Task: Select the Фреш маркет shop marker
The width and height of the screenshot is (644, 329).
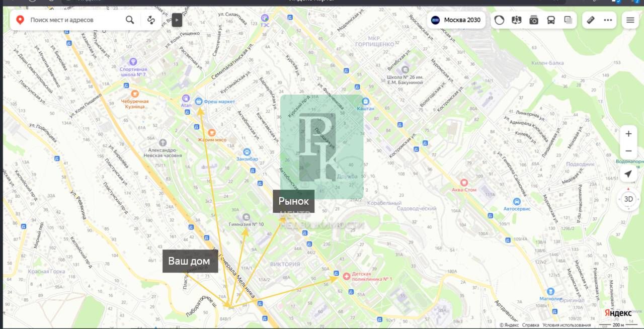Action: point(199,101)
